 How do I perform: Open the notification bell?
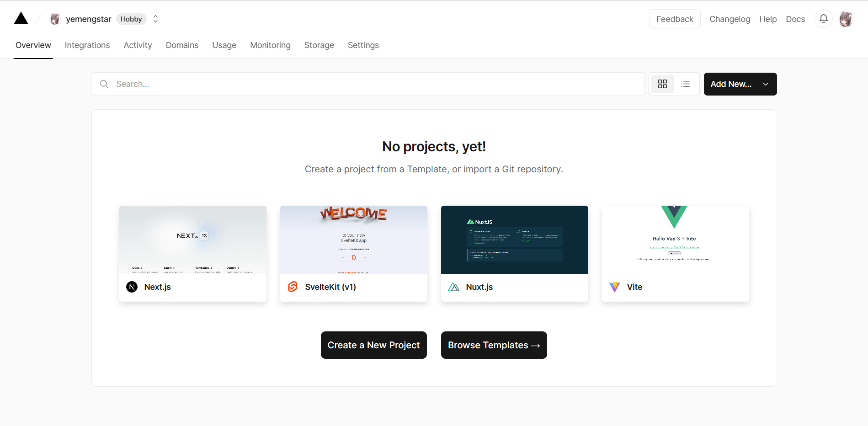pos(823,19)
